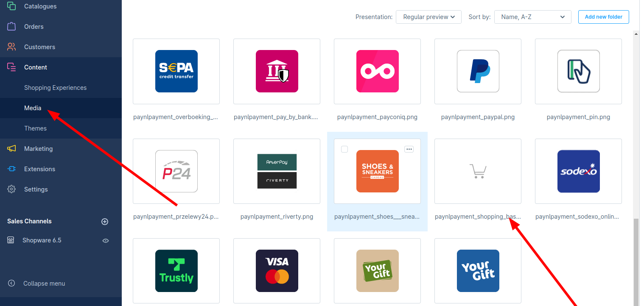Open context menu on shoes sneakers image

(409, 149)
